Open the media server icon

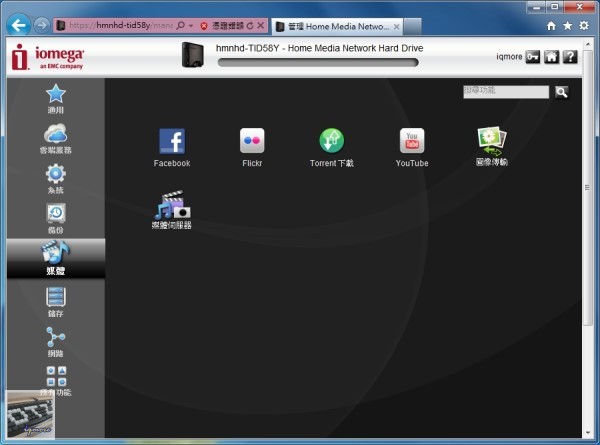click(x=171, y=210)
